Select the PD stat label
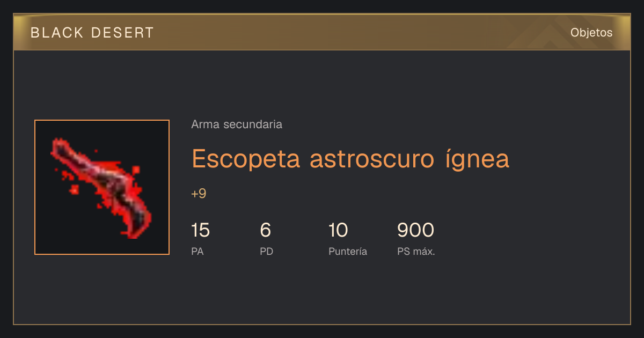 click(x=266, y=251)
